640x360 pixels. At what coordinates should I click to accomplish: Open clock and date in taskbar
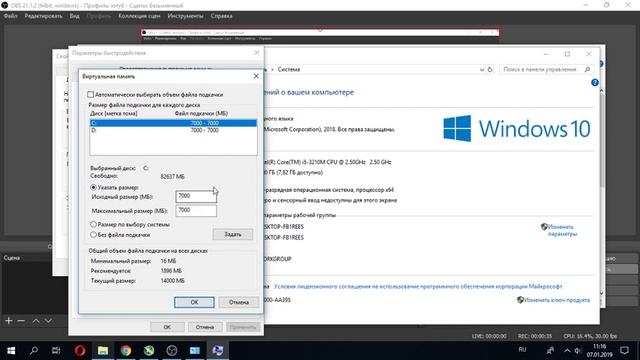[600, 350]
